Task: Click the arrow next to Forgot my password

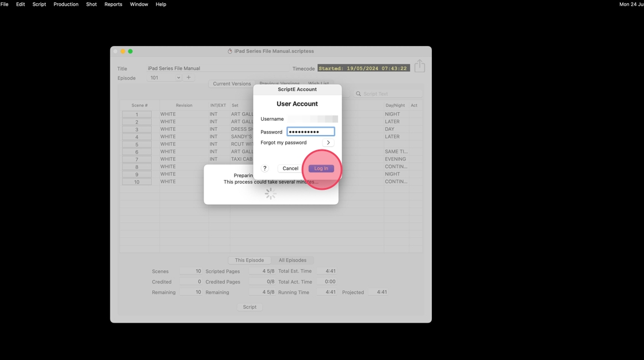Action: point(328,143)
